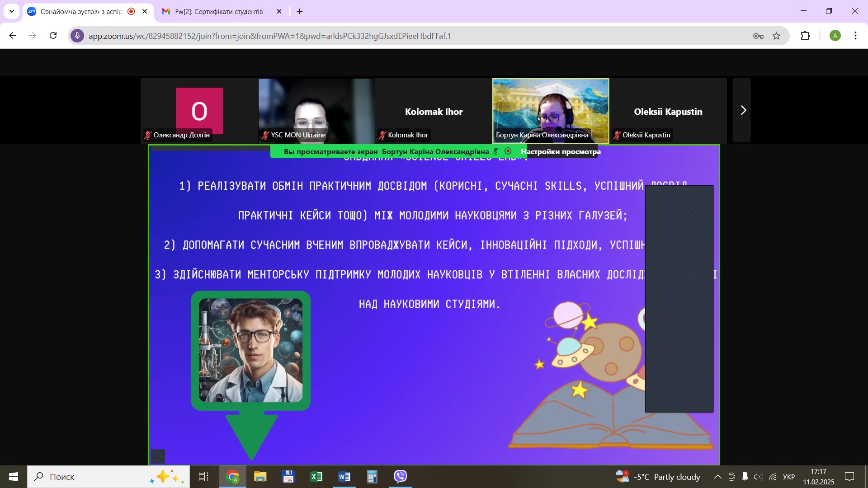868x488 pixels.
Task: Click the Meet Now tray icon
Action: pos(731,477)
